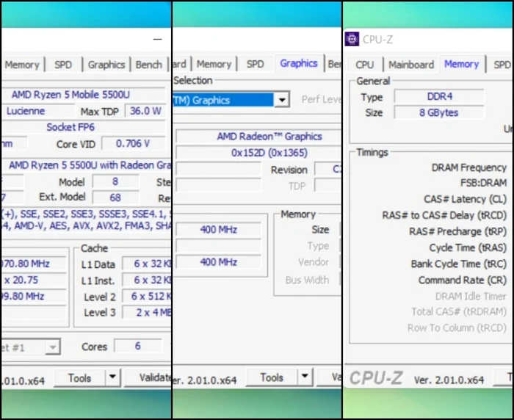
Task: Click the 'SSE, SSE2, SSE3, SSSE3' instructions line
Action: click(x=86, y=214)
